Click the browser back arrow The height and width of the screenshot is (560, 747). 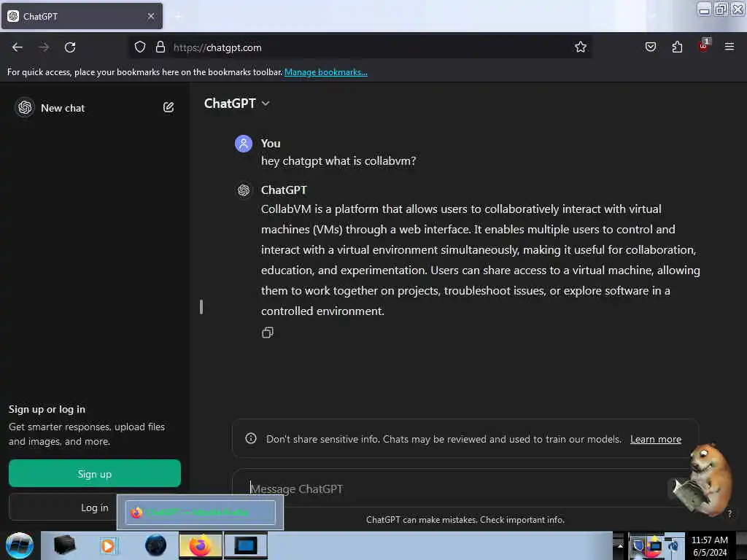point(18,47)
